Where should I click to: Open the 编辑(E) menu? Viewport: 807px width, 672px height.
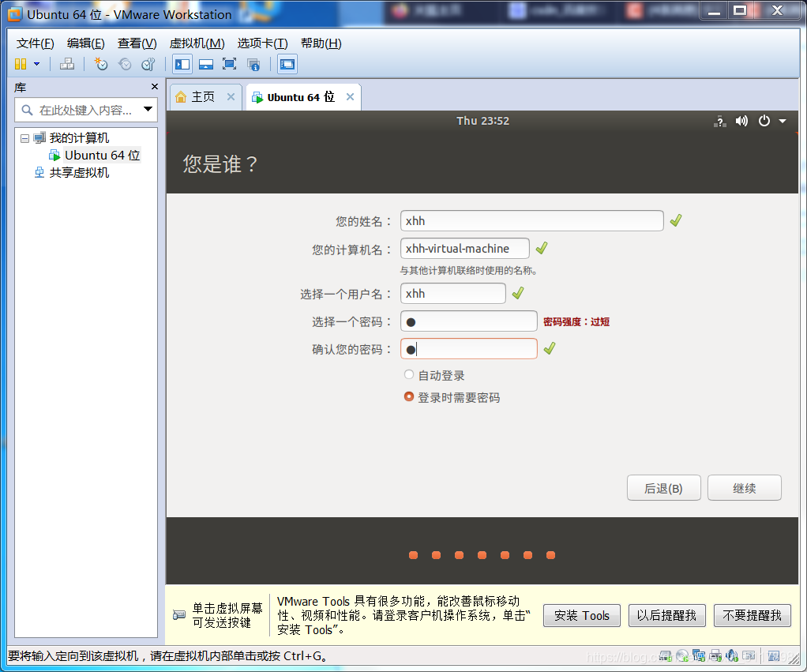pos(85,43)
